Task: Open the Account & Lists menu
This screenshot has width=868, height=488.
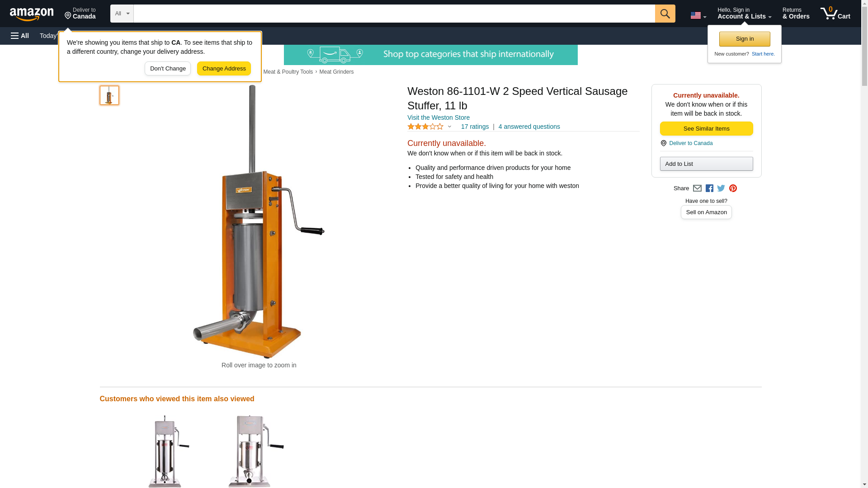Action: click(x=744, y=14)
